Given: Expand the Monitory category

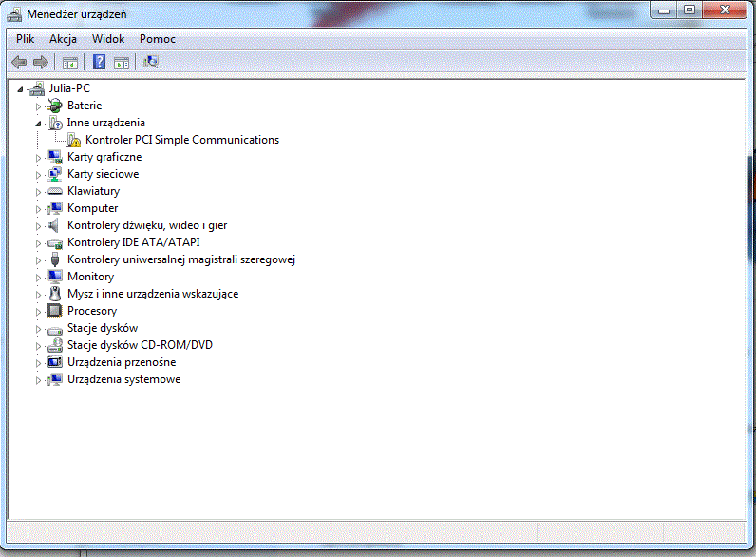Looking at the screenshot, I should (x=38, y=278).
